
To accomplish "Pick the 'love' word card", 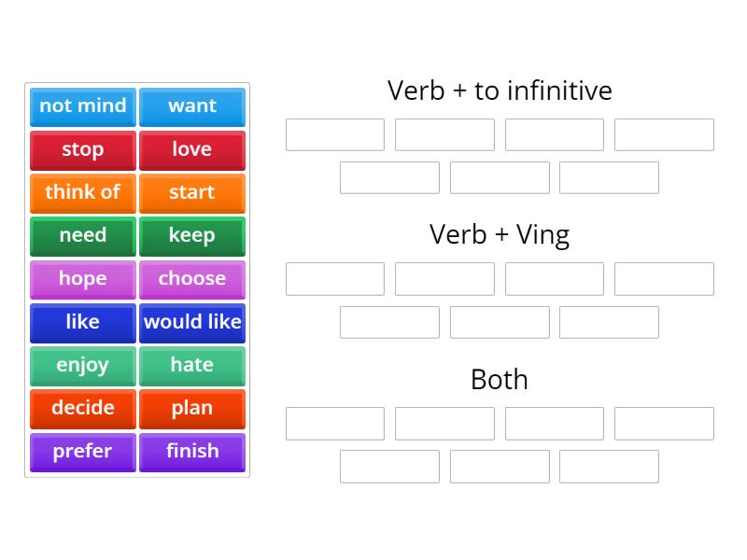I will click(x=192, y=149).
